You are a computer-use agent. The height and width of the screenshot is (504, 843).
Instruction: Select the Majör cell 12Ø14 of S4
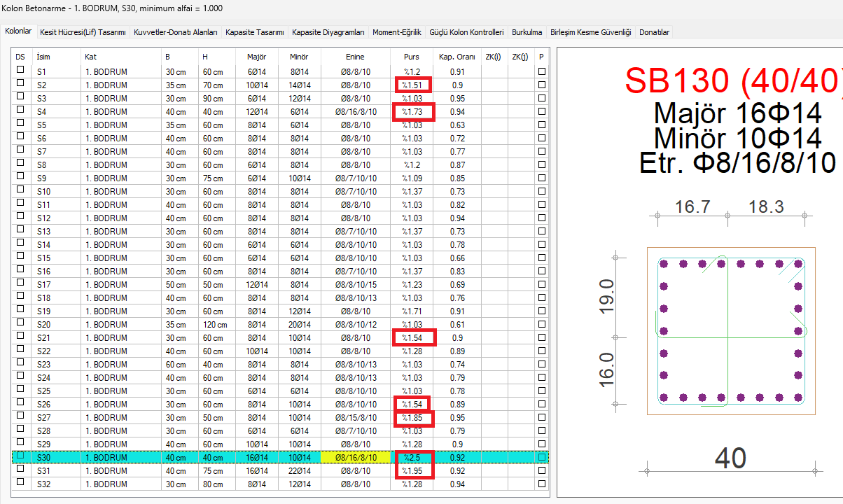tap(256, 111)
